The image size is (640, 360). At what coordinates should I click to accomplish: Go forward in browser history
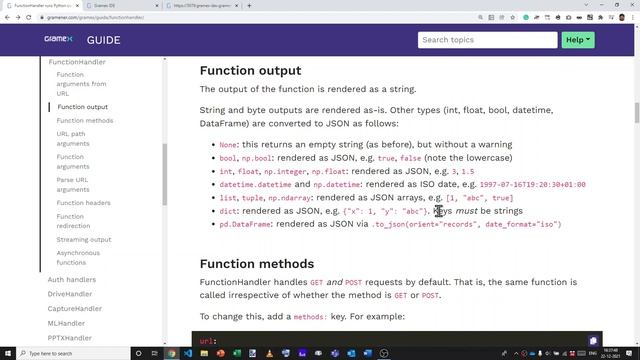18,18
